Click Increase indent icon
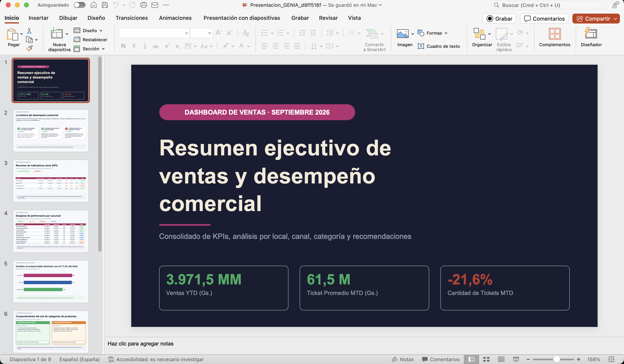Screen dimensions: 624x364 tap(313, 33)
